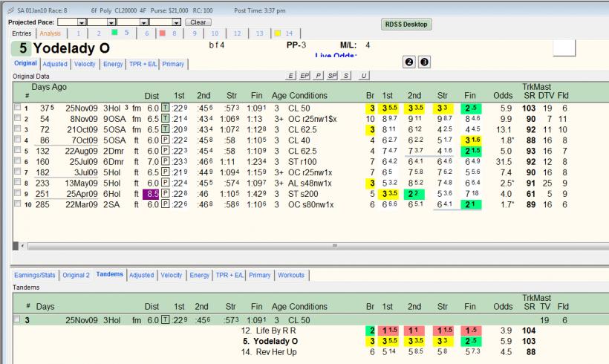Image resolution: width=609 pixels, height=364 pixels.
Task: Click the SP running style button
Action: pyautogui.click(x=332, y=76)
